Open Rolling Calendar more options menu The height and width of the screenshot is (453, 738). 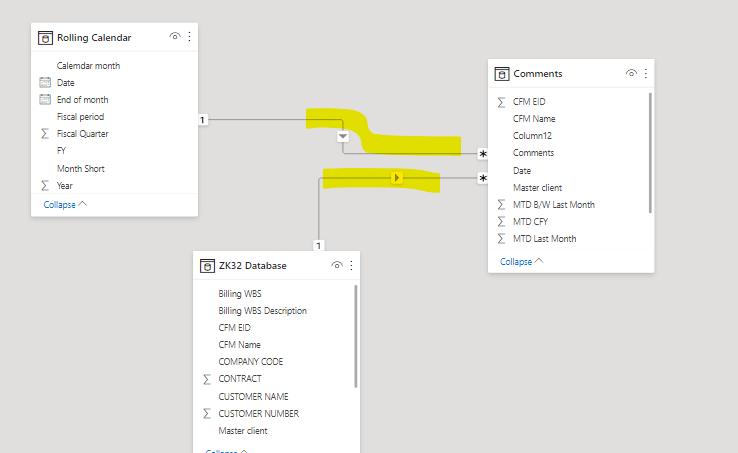click(x=189, y=37)
